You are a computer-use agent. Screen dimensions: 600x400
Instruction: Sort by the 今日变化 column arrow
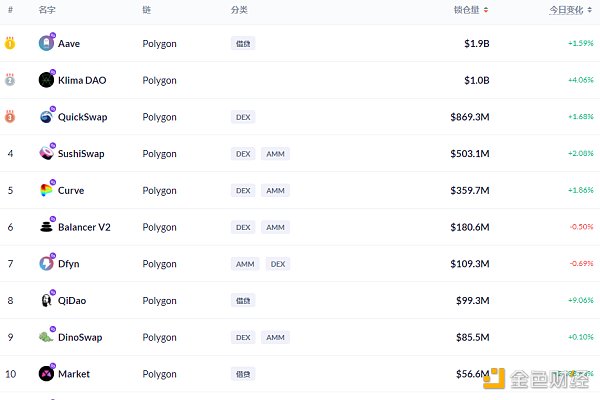(590, 10)
